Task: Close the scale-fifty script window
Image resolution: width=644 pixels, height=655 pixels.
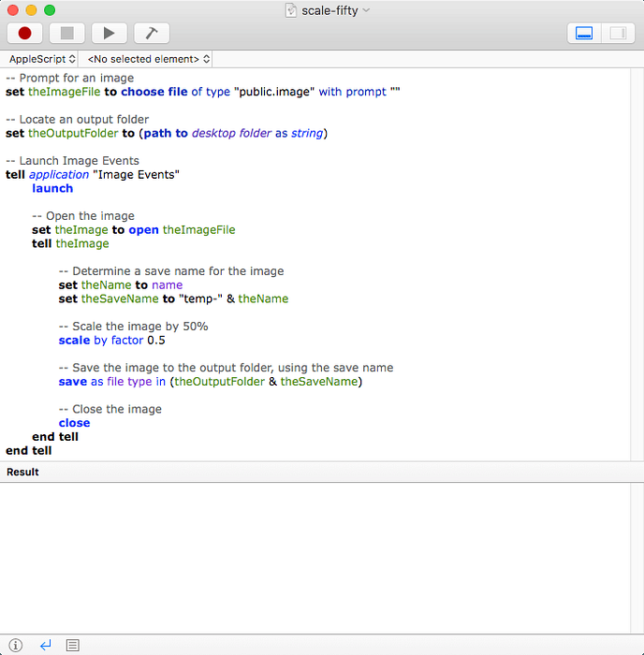Action: click(x=12, y=10)
